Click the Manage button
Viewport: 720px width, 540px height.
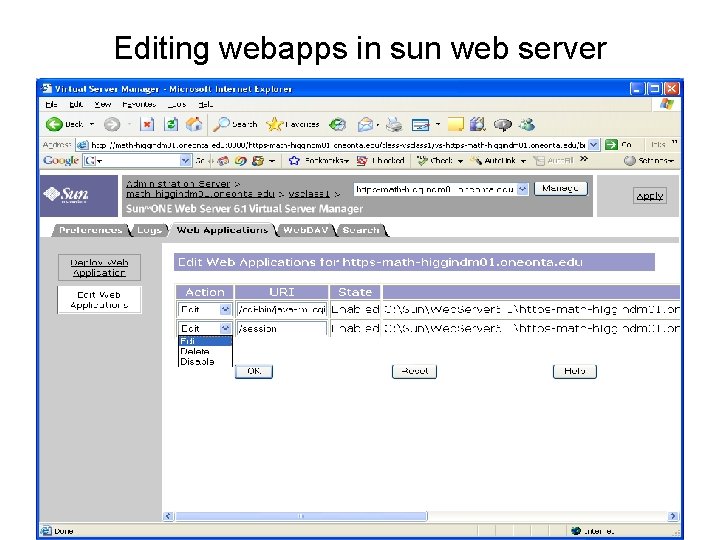click(561, 189)
